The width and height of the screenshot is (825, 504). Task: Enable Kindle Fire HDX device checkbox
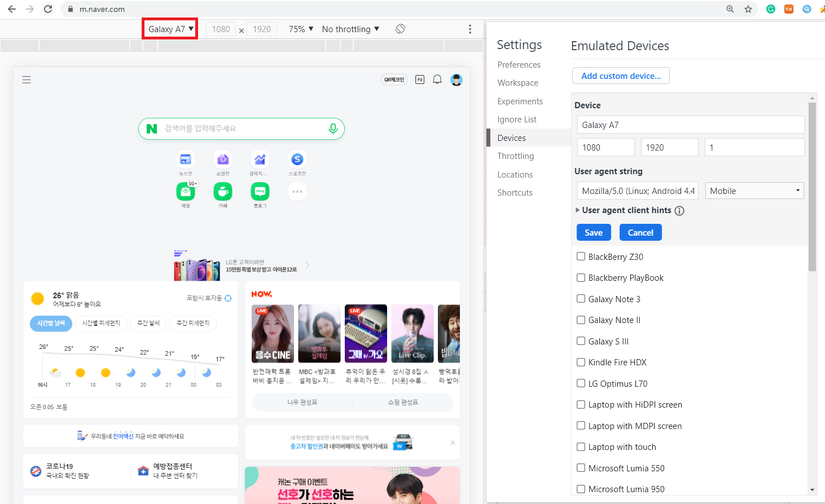tap(581, 362)
